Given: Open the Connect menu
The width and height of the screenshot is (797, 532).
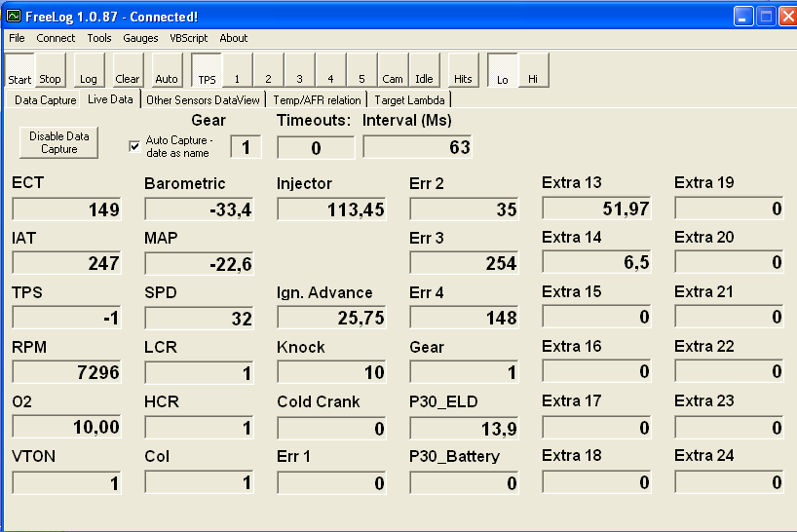Looking at the screenshot, I should click(x=56, y=38).
